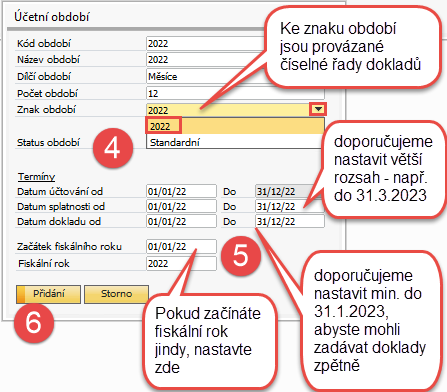Click the Datum dokladu od label
Viewport: 447px width, 392px height.
pyautogui.click(x=59, y=221)
